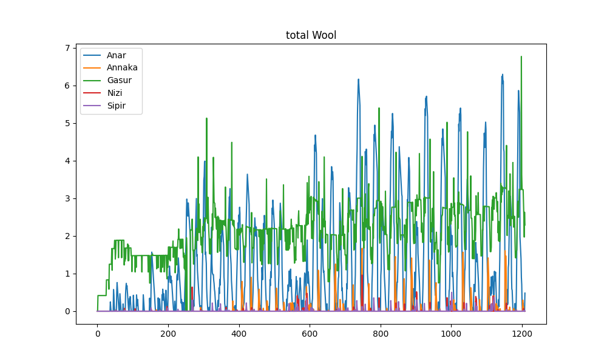607x364 pixels.
Task: Click the y-axis tick label 3
Action: point(68,198)
